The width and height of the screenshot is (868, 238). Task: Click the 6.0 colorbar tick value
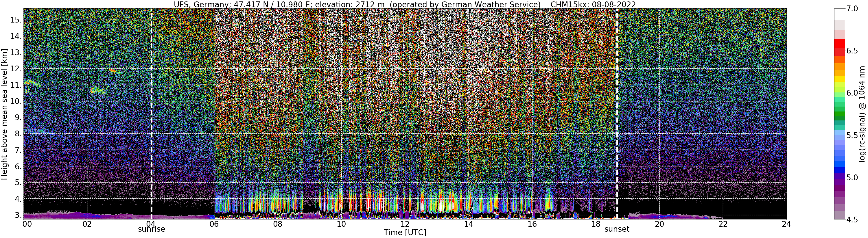pyautogui.click(x=852, y=93)
